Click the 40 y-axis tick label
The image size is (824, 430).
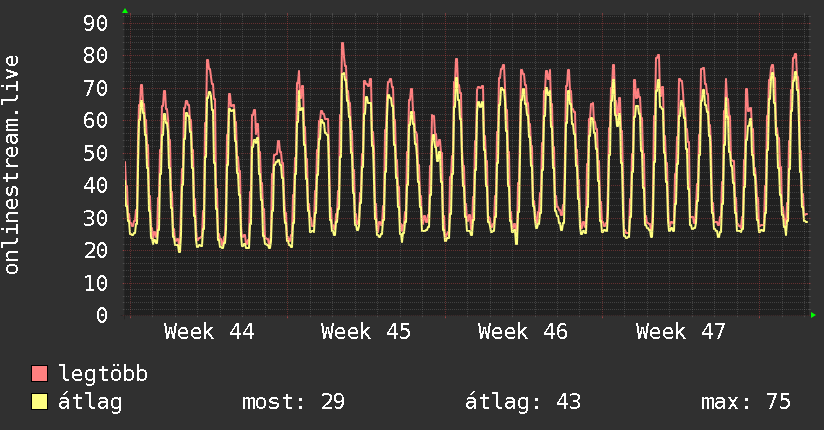(x=96, y=186)
